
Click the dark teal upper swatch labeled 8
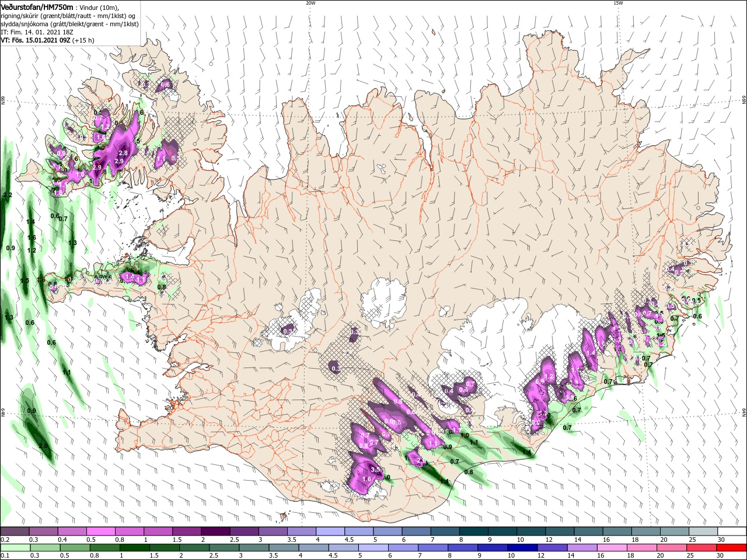pos(473,531)
